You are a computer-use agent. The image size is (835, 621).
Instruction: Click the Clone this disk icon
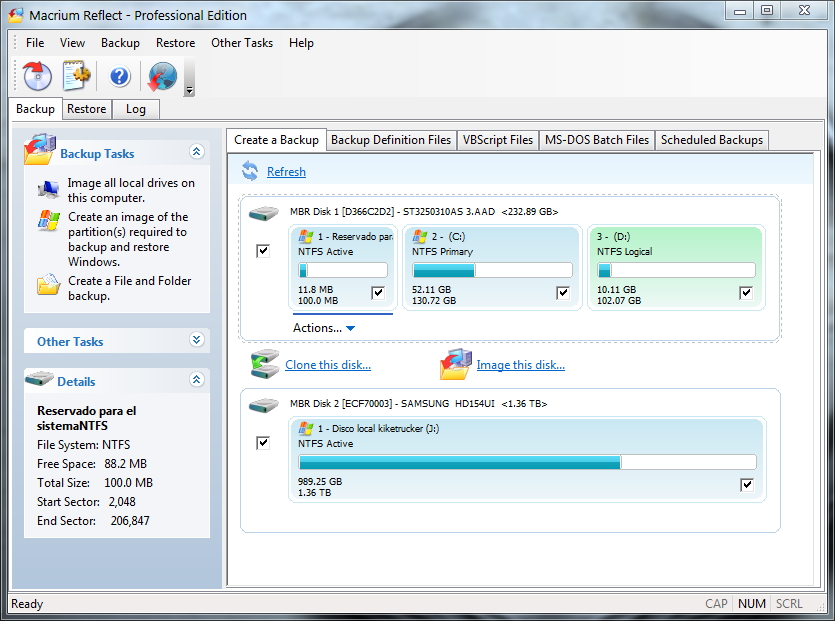265,364
